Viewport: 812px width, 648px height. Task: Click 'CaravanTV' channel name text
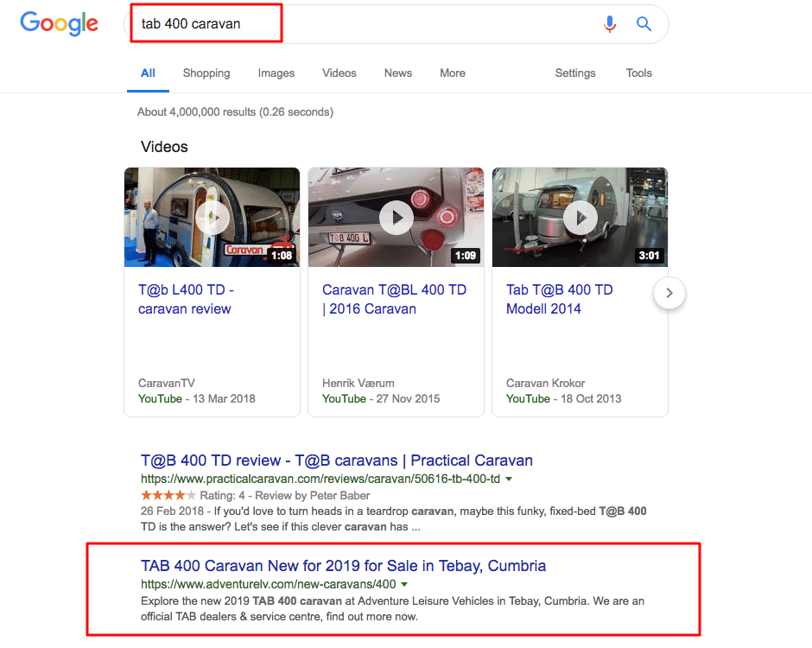click(x=166, y=384)
